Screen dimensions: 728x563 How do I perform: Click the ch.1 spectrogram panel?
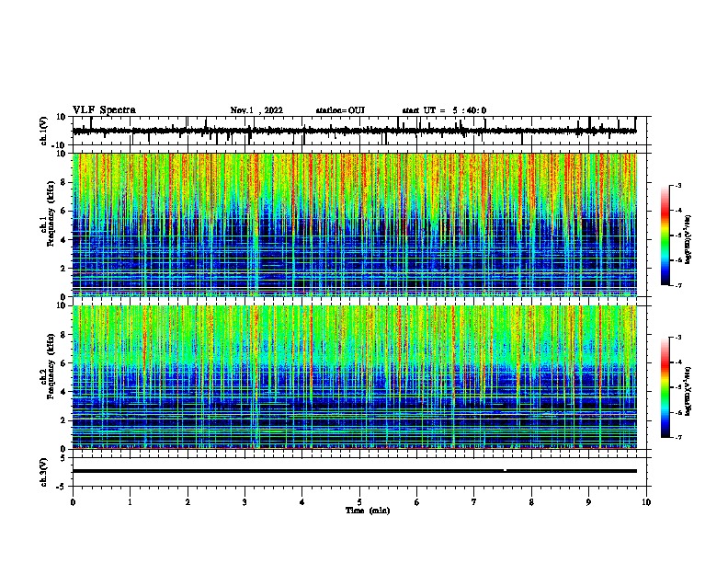coord(355,224)
